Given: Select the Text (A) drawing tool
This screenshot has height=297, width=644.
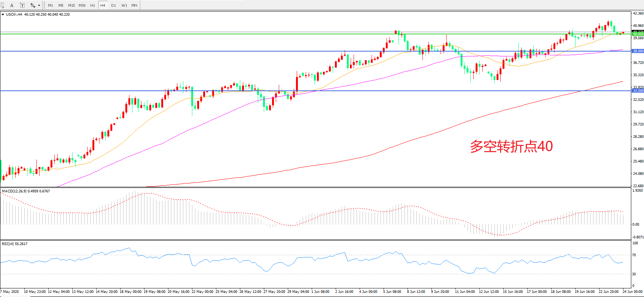Looking at the screenshot, I should click(12, 5).
